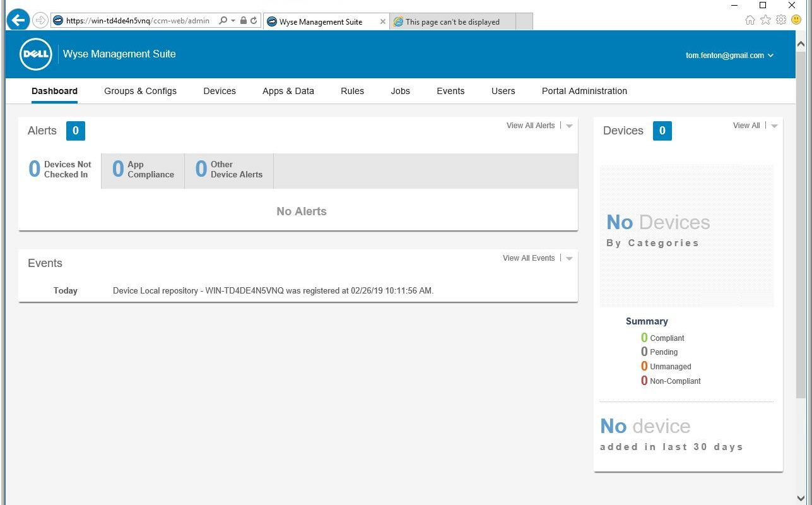Viewport: 812px width, 505px height.
Task: Click the Pending count in Summary
Action: point(644,352)
